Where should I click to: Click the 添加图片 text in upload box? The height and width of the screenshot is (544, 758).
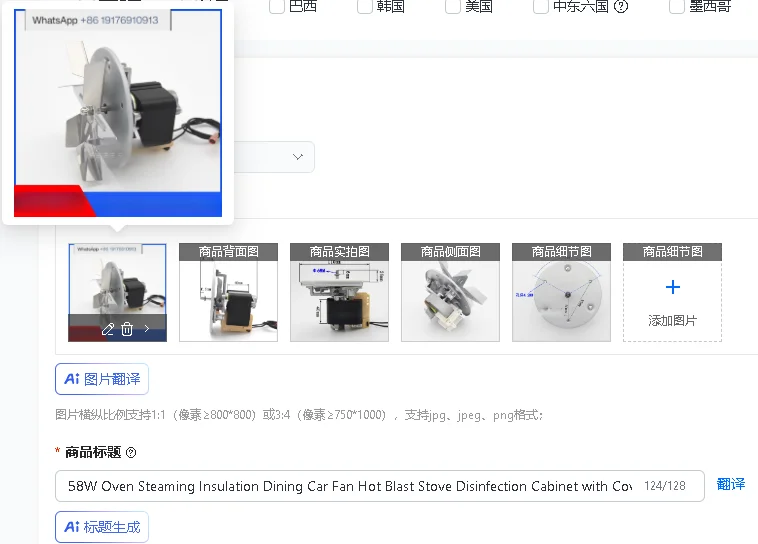[x=672, y=321]
